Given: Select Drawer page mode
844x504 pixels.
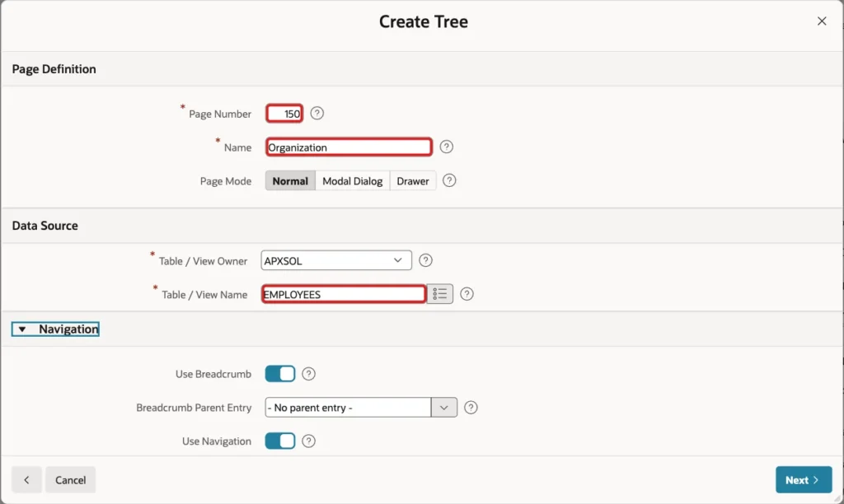Looking at the screenshot, I should 413,181.
